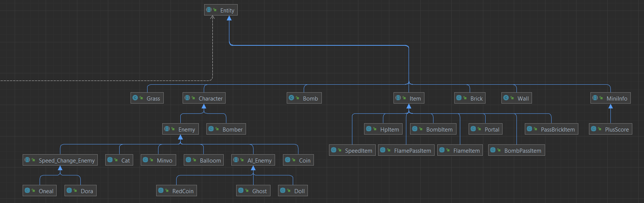This screenshot has height=203, width=644.
Task: Click the Oneal class node
Action: coord(40,191)
